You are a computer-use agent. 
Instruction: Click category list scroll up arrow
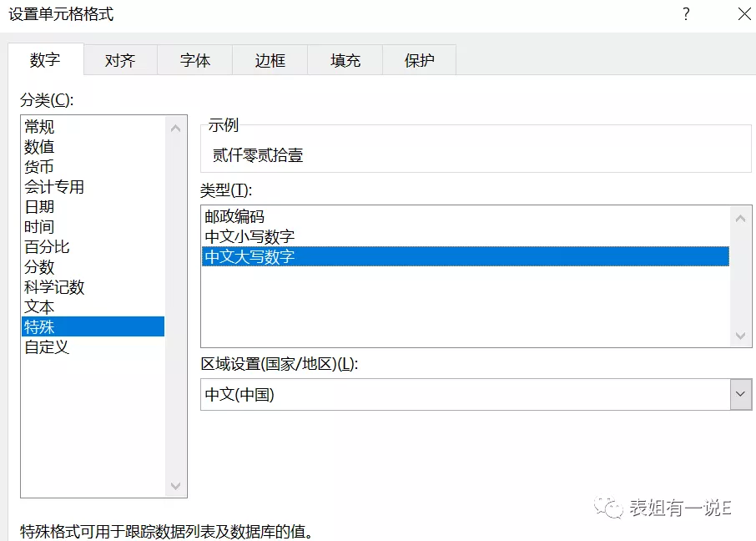(x=175, y=128)
